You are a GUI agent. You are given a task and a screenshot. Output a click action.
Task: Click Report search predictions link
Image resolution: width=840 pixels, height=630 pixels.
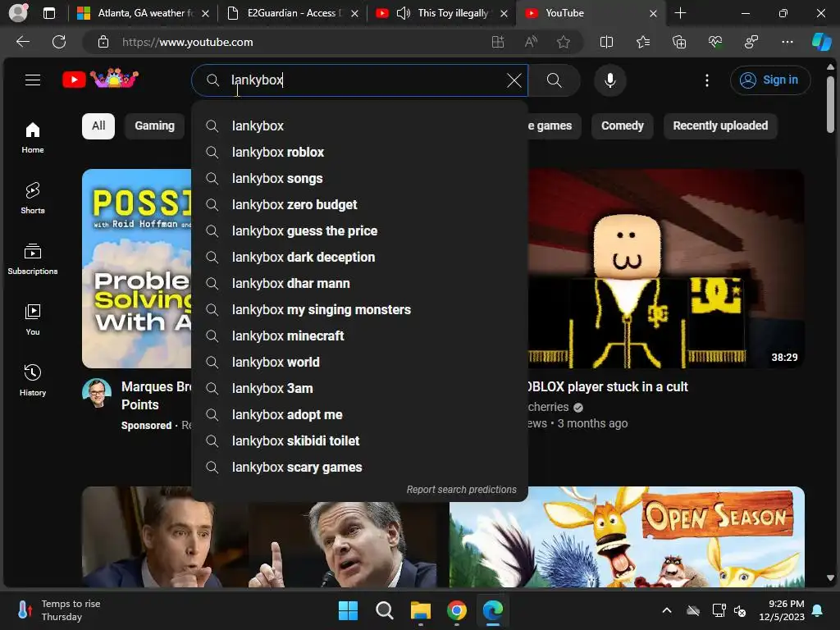[x=461, y=490]
